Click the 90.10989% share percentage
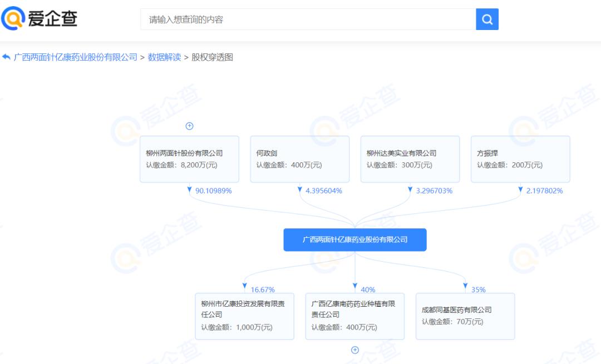Viewport: 601px width, 364px height. pos(214,191)
